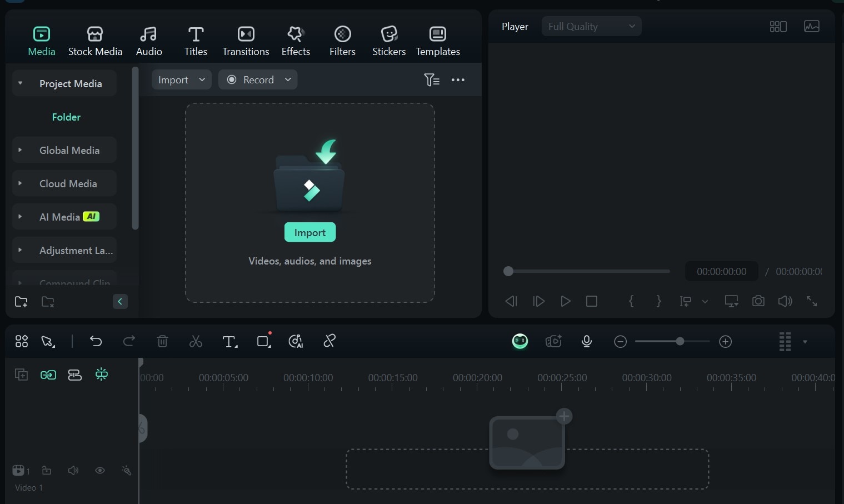The height and width of the screenshot is (504, 844).
Task: Enter fullscreen player view
Action: (812, 301)
